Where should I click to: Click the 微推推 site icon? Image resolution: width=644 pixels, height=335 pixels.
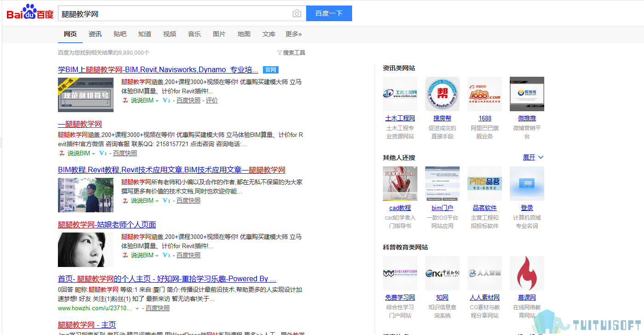pos(527,94)
